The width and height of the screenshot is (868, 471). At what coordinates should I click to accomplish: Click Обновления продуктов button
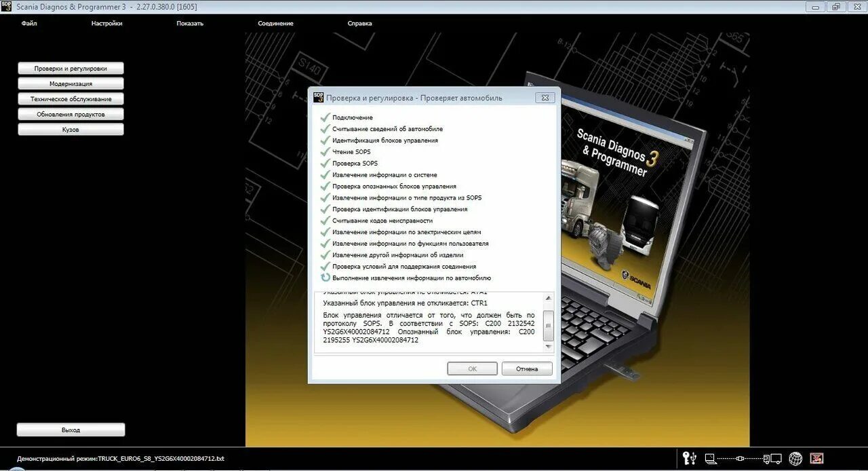tap(71, 114)
